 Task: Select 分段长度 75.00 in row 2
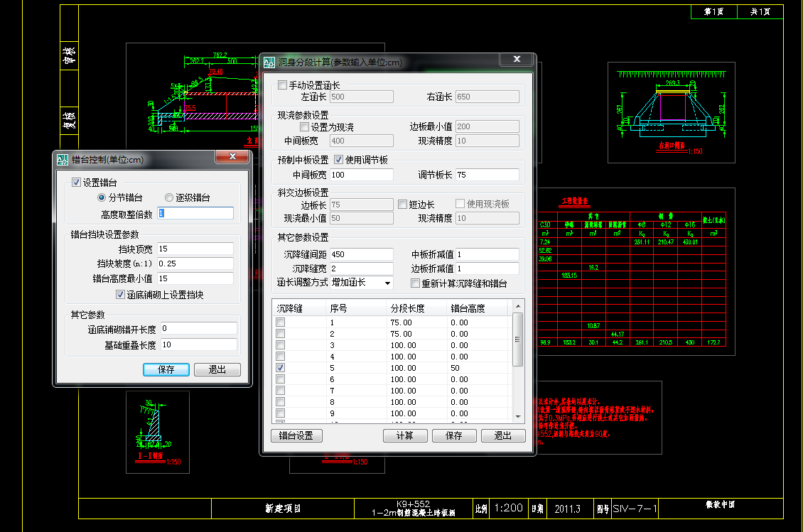point(401,334)
